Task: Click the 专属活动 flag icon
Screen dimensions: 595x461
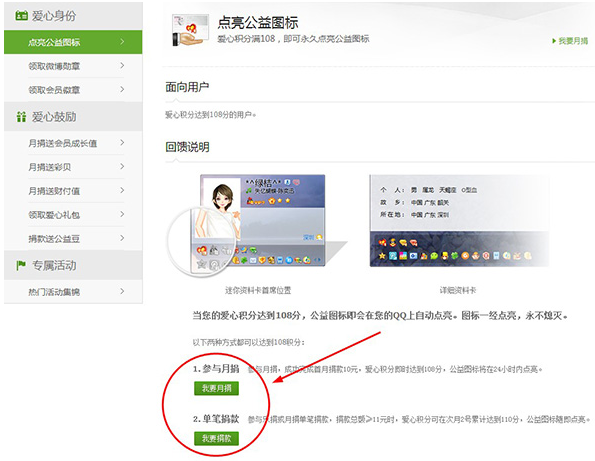Action: (21, 265)
